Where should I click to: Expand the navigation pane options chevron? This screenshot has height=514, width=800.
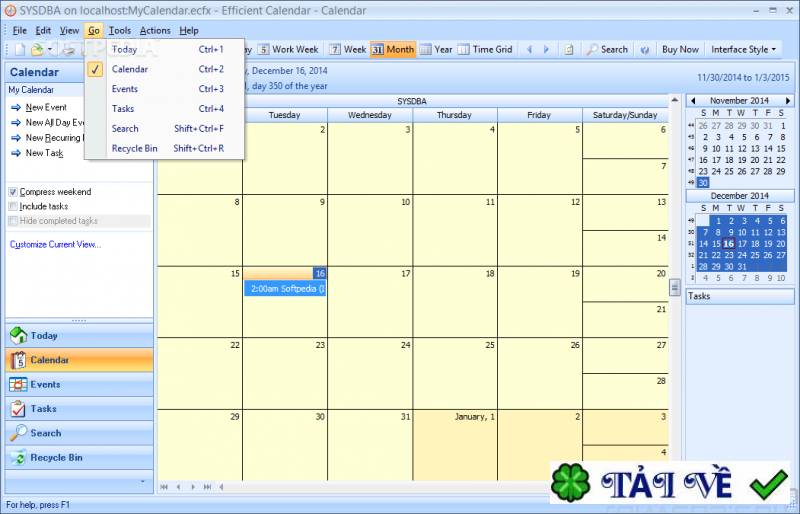click(142, 481)
